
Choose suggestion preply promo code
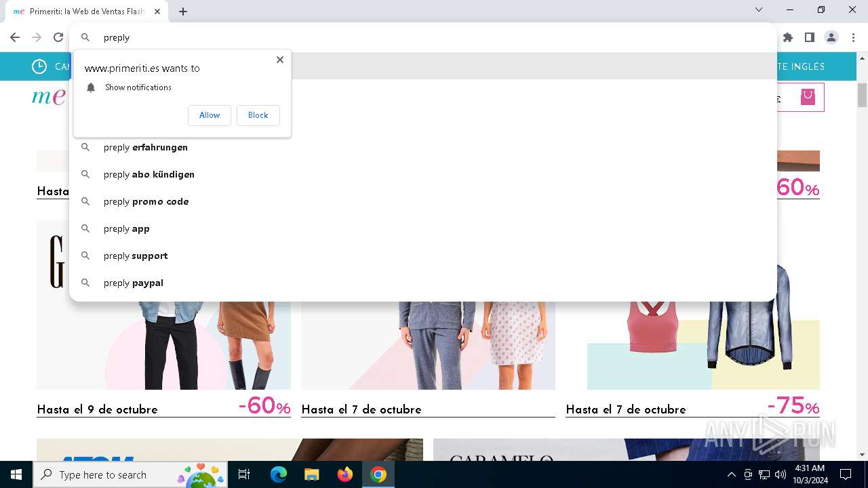(x=423, y=201)
